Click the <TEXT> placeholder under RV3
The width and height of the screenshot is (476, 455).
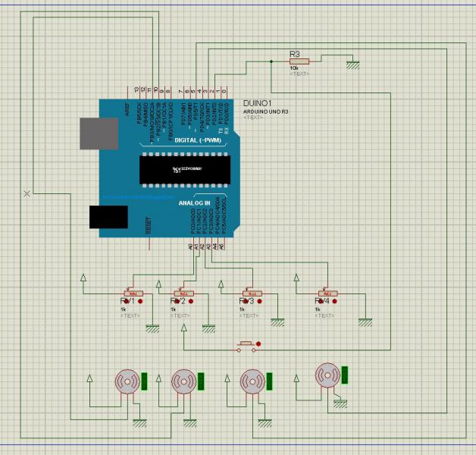[249, 316]
